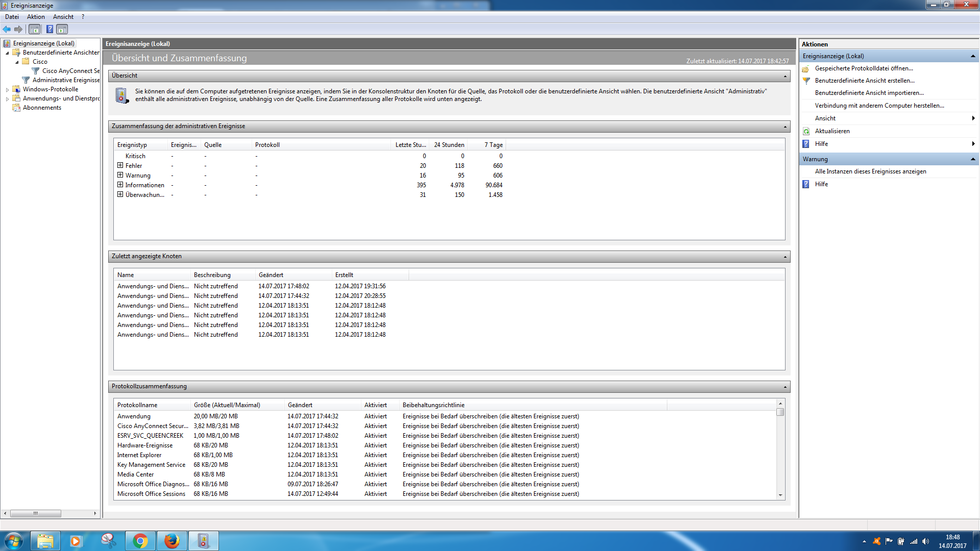
Task: Open the Ansicht menu in menu bar
Action: pos(63,17)
